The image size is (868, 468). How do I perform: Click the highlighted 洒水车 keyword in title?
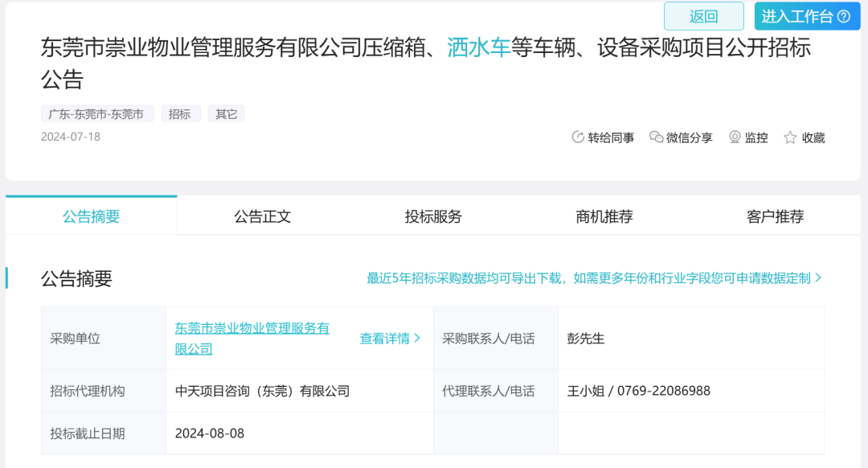(x=478, y=47)
